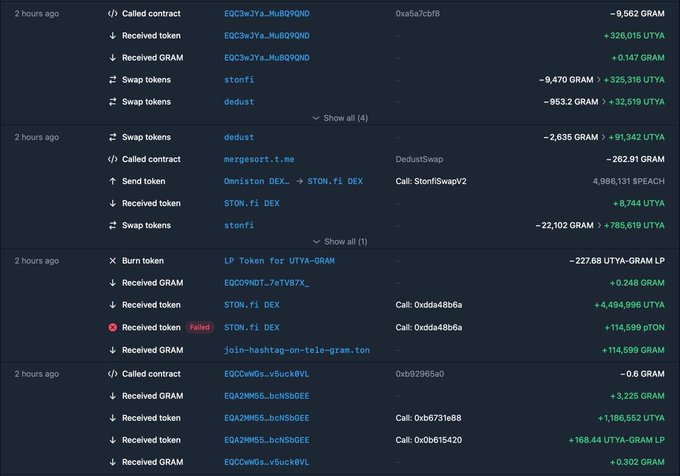Click down-arrow icon on +0.302 GRAM row
Image resolution: width=680 pixels, height=476 pixels.
coord(112,462)
